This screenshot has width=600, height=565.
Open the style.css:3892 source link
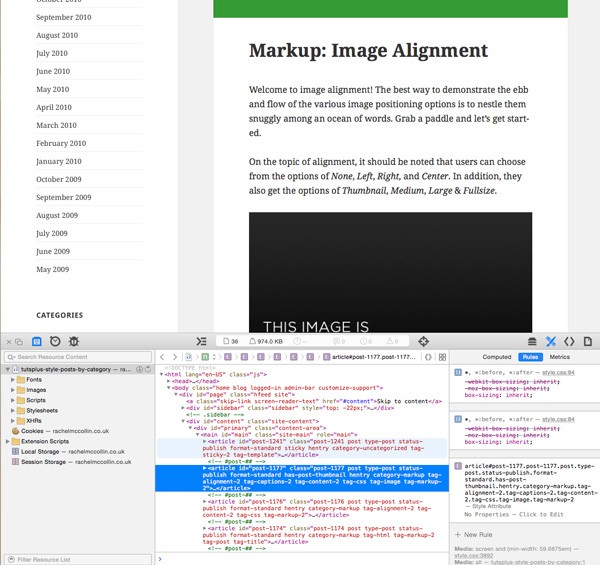tap(474, 555)
